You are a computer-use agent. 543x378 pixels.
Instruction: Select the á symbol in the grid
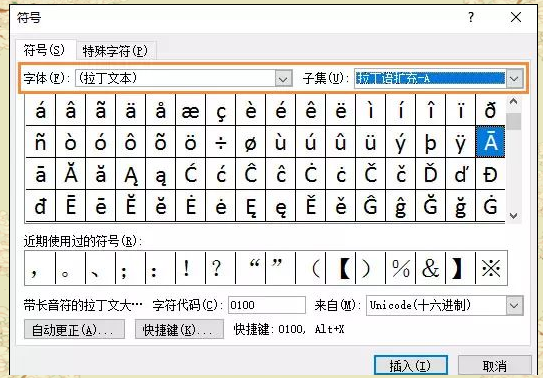(41, 110)
